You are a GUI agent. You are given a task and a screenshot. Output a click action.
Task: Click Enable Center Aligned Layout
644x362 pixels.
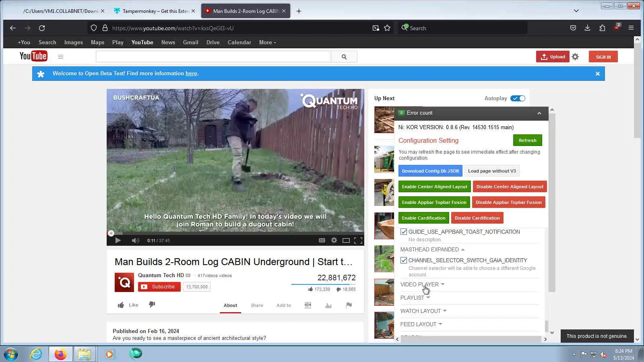(x=435, y=187)
